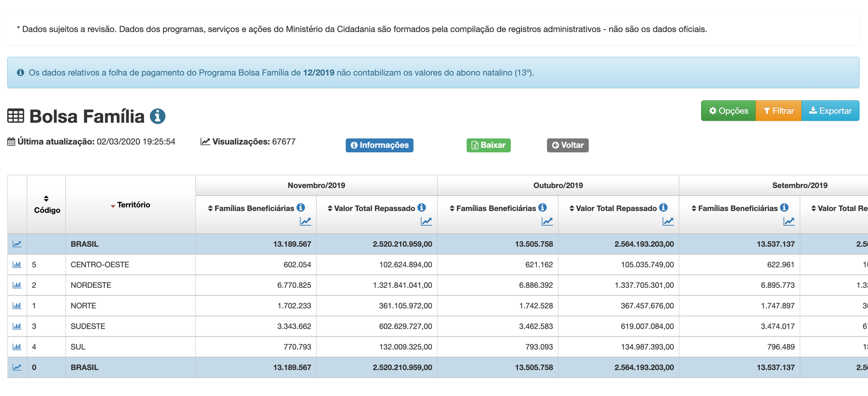This screenshot has height=396, width=868.
Task: Click info icon for Outubro Valor Total Repassado
Action: point(664,208)
